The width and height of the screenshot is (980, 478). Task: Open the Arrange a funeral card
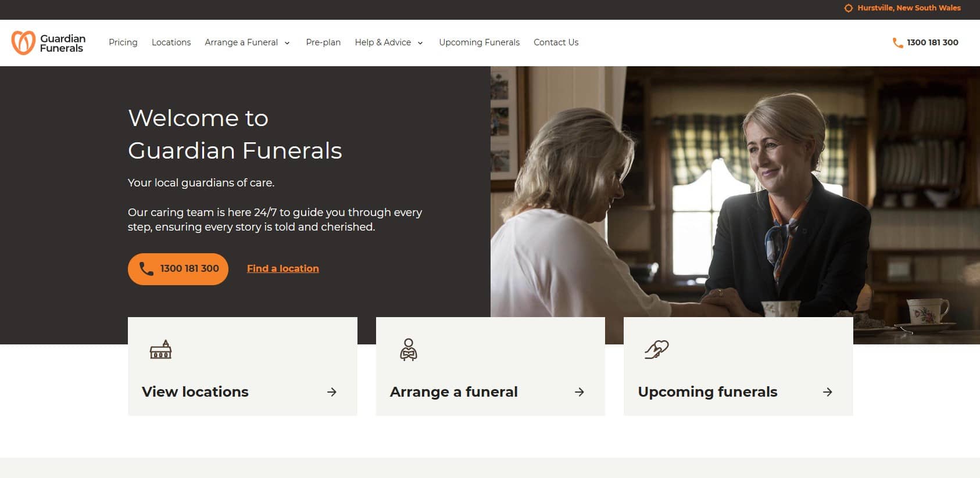tap(491, 366)
